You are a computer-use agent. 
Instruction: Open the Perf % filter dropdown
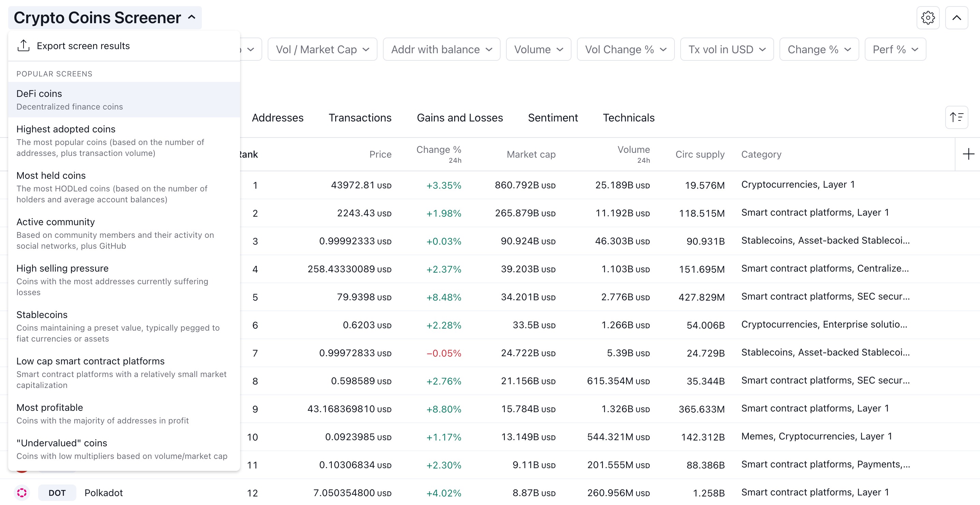[x=895, y=49]
